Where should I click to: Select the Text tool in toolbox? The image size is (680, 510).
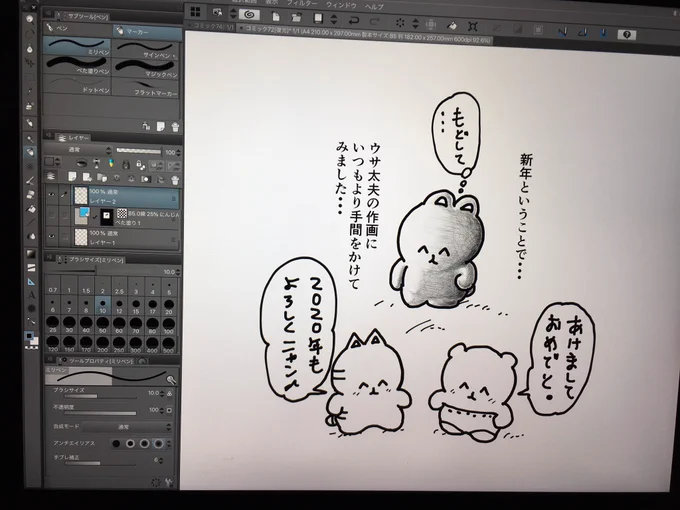[32, 295]
